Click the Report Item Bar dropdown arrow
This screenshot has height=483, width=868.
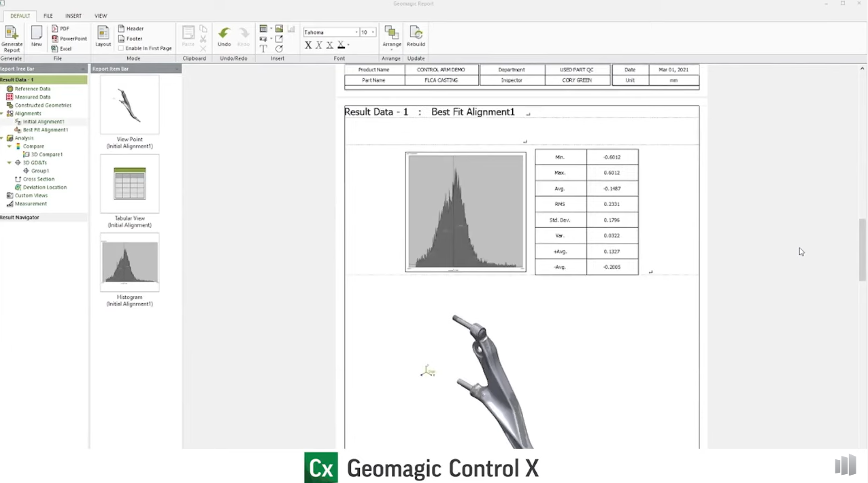(x=177, y=69)
